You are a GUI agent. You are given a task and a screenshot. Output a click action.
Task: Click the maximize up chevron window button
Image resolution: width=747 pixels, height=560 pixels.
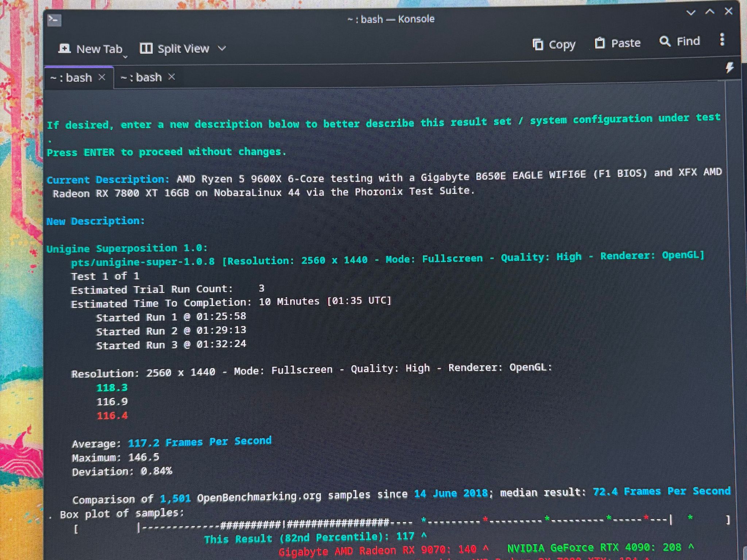(709, 12)
